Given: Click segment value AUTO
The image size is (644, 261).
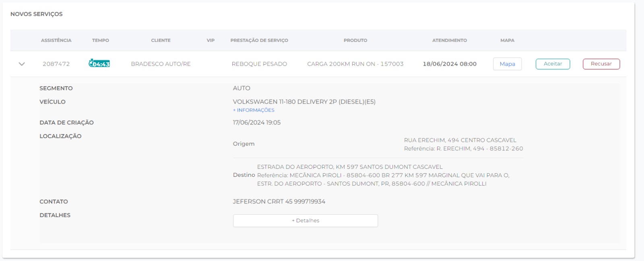Looking at the screenshot, I should click(x=242, y=88).
